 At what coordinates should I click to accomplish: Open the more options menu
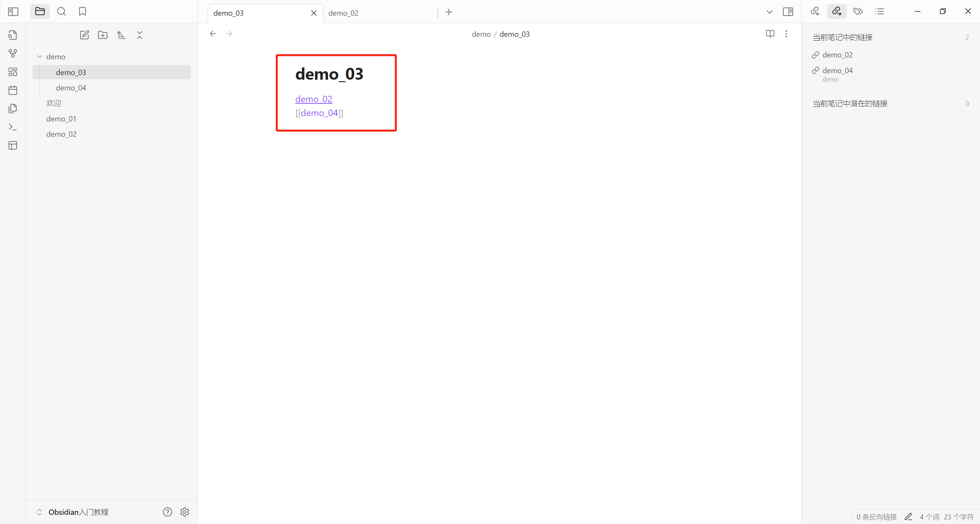click(786, 34)
